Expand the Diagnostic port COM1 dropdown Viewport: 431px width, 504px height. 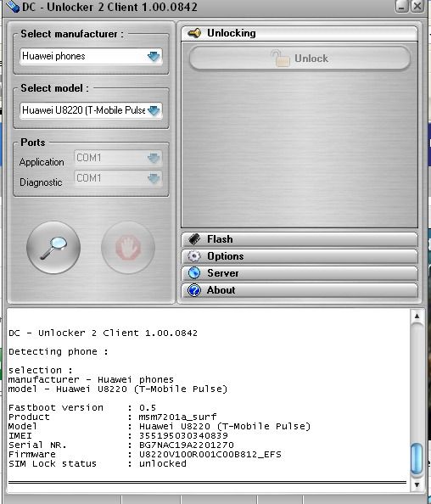click(118, 178)
